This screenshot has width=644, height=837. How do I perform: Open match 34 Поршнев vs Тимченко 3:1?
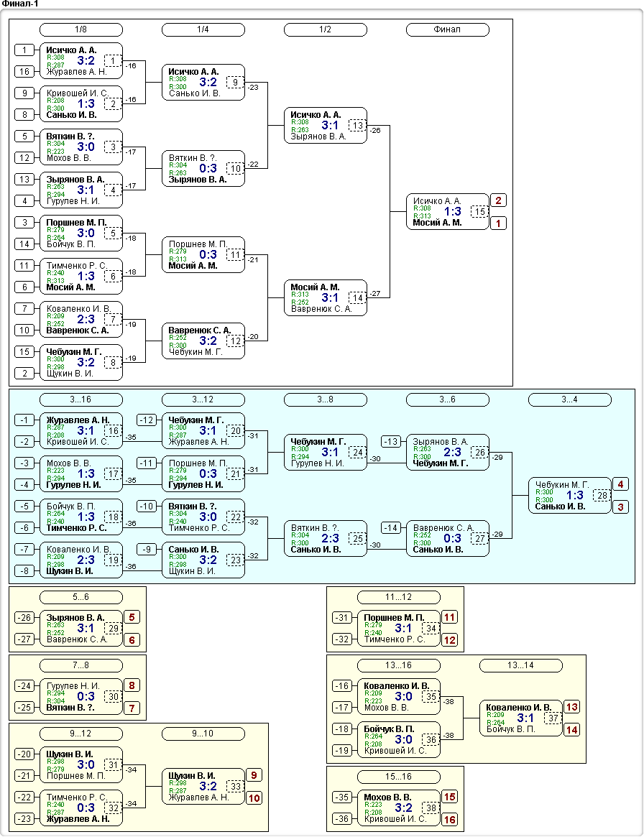pos(399,628)
